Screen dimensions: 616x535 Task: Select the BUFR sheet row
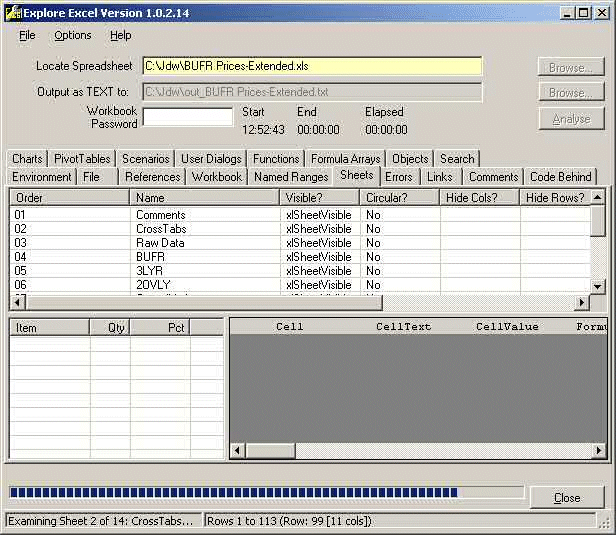coord(300,257)
